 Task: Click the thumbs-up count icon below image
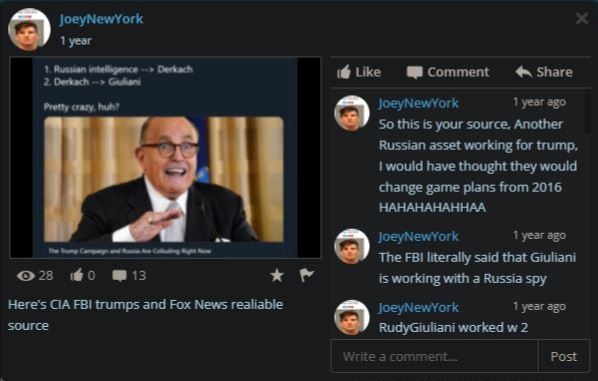point(77,275)
